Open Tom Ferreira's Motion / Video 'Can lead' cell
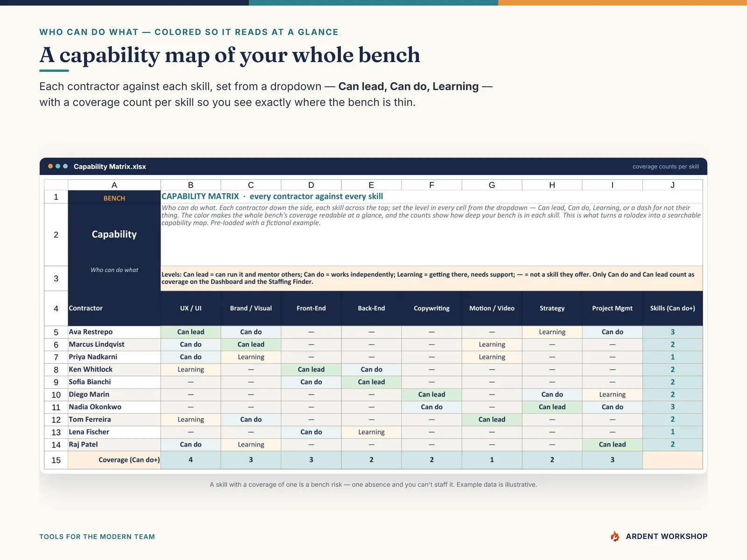This screenshot has height=560, width=747. pos(492,420)
